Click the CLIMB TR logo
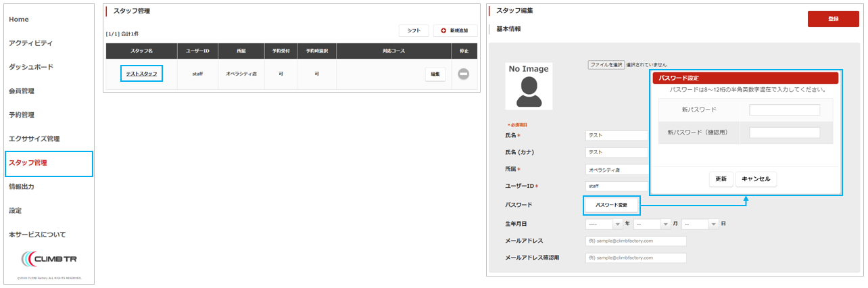Screen dimensions: 868x288 (x=49, y=260)
